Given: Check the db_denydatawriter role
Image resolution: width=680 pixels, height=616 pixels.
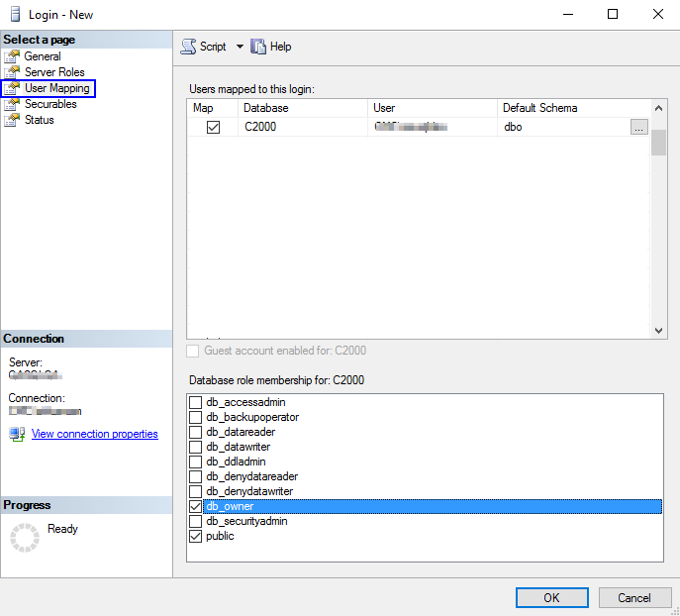Looking at the screenshot, I should pyautogui.click(x=196, y=491).
